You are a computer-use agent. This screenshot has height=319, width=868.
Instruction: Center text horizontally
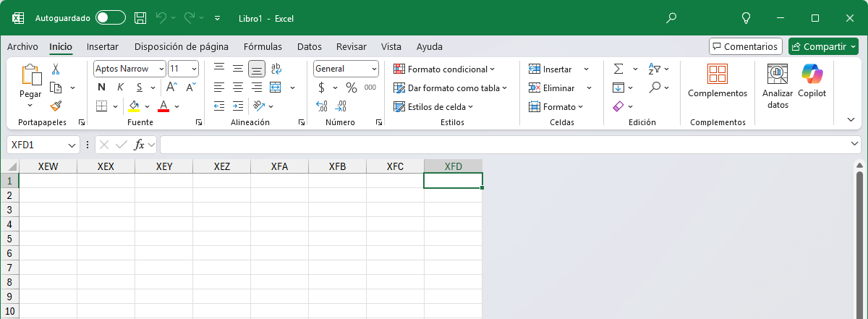pyautogui.click(x=238, y=88)
